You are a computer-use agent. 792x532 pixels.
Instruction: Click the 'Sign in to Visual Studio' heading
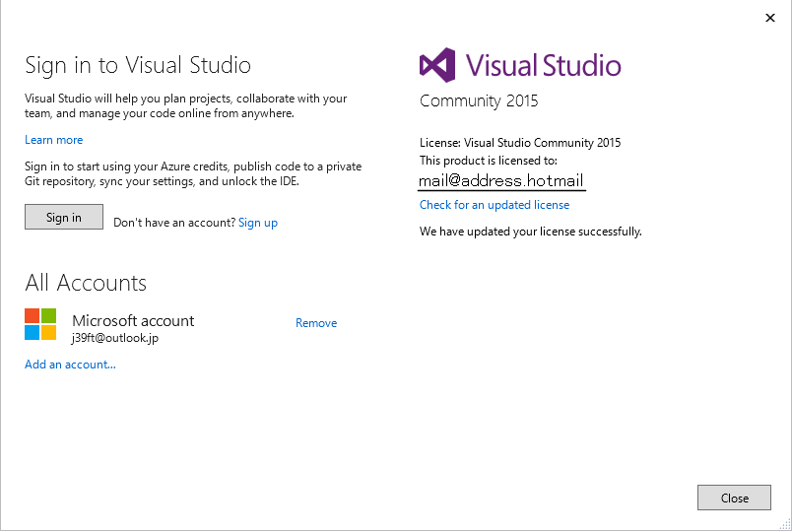(138, 65)
